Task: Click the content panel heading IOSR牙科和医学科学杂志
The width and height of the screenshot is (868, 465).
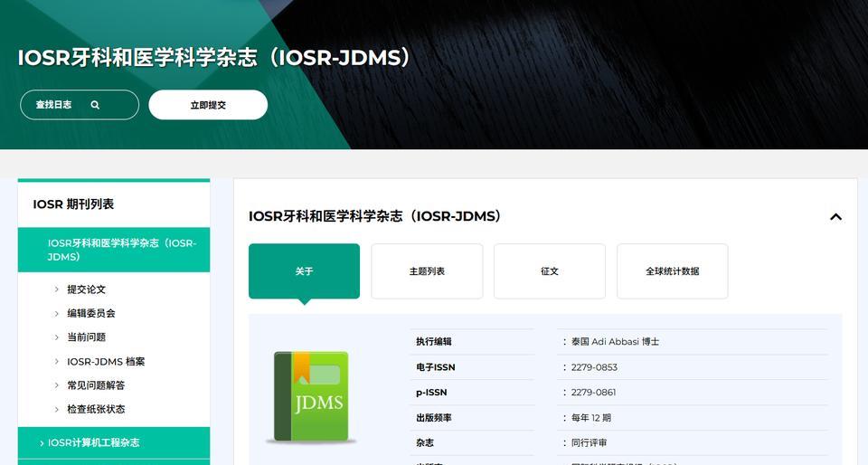Action: coord(374,216)
